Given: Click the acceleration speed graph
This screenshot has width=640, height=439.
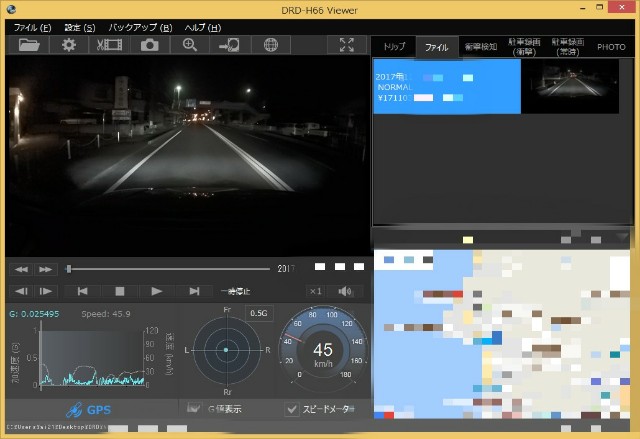Looking at the screenshot, I should [92, 358].
